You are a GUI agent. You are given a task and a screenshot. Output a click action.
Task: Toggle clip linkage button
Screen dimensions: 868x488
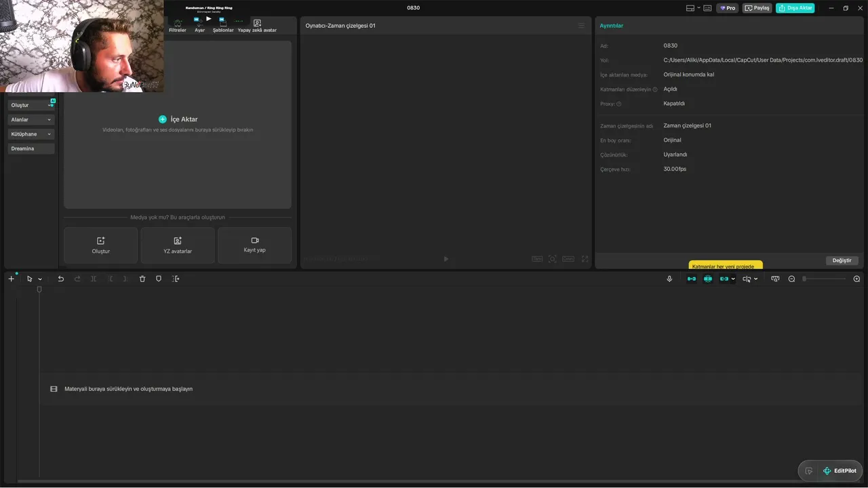(724, 279)
